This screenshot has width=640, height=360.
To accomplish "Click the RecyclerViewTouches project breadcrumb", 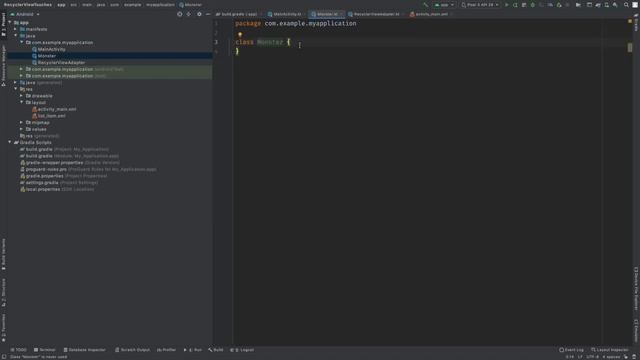I will (x=28, y=5).
